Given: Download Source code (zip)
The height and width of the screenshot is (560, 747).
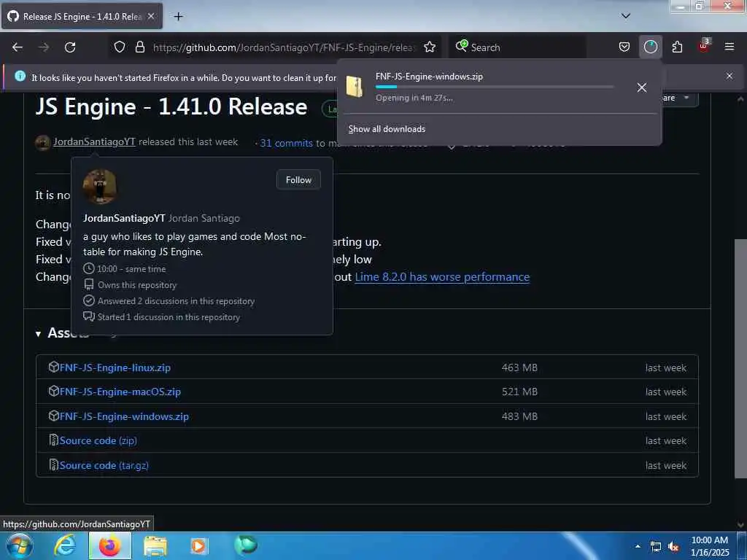Looking at the screenshot, I should click(98, 441).
